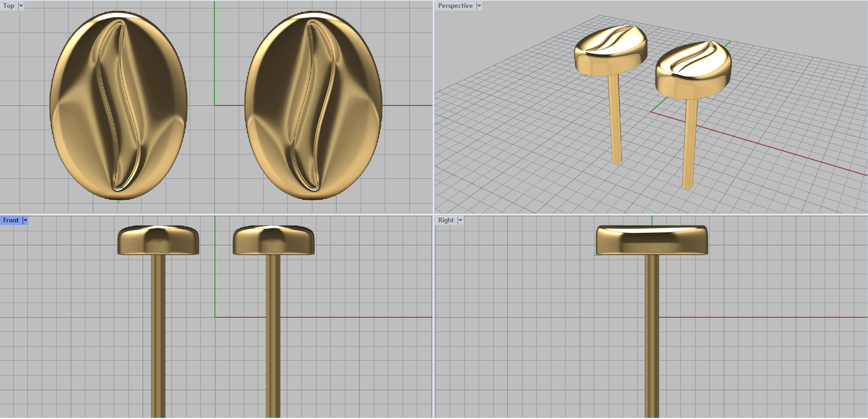This screenshot has width=868, height=419.
Task: Select the Front viewport title label
Action: 11,220
